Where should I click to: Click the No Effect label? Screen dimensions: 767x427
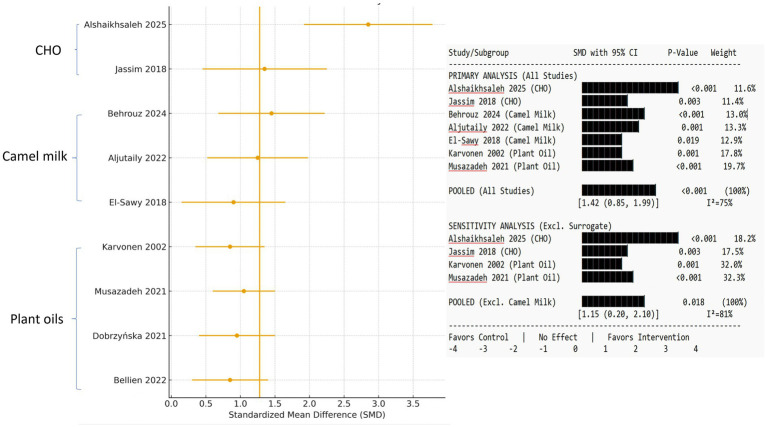pos(558,337)
